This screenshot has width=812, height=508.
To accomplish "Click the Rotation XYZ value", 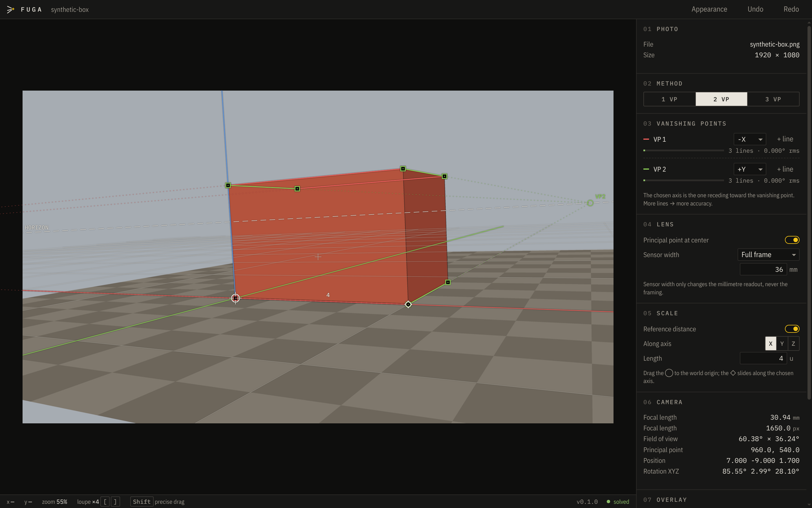I will pos(761,471).
